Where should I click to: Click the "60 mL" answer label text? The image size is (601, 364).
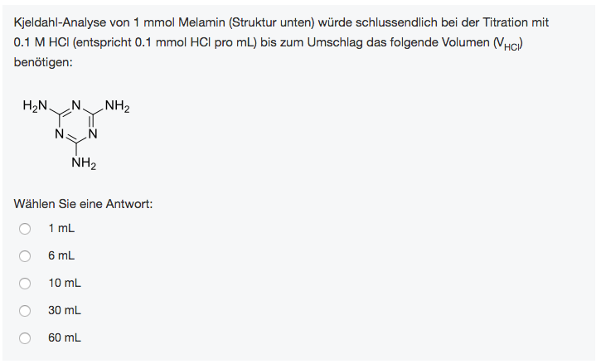65,337
